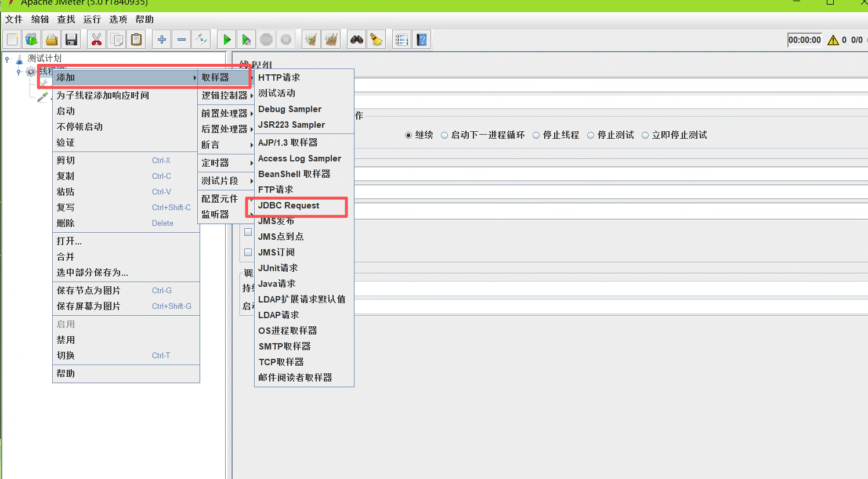Viewport: 868px width, 479px height.
Task: Click the first text field in thread group panel
Action: 609,85
